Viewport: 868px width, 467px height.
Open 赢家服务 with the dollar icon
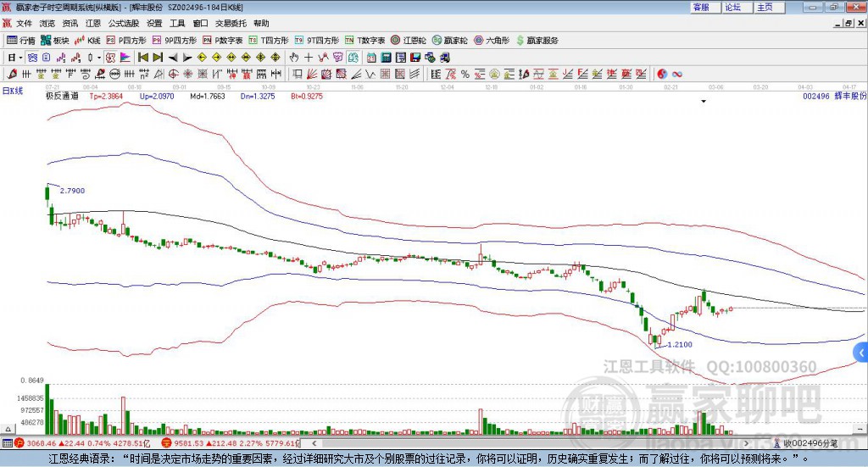(537, 41)
